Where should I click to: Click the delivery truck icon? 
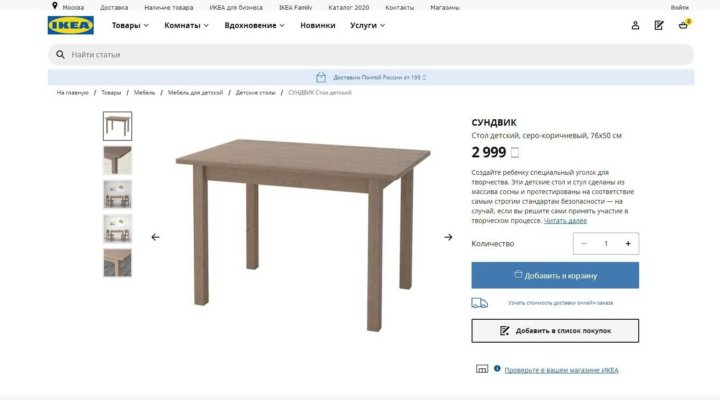pyautogui.click(x=479, y=303)
